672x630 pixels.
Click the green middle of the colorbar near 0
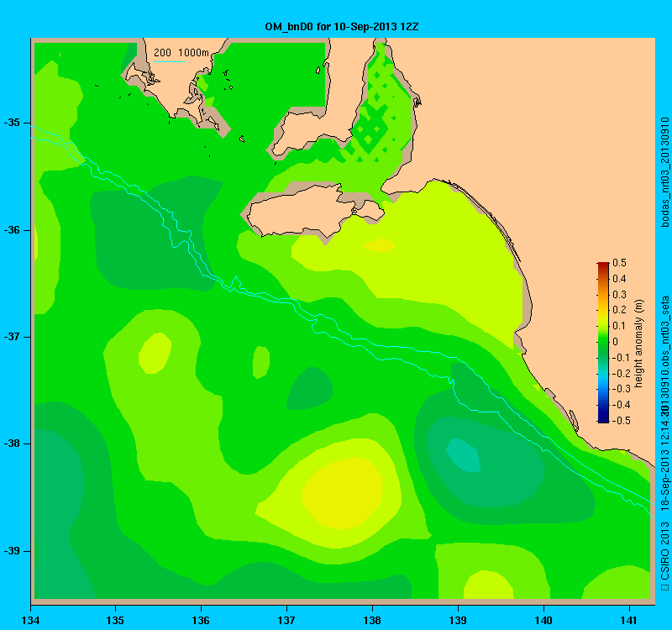602,342
